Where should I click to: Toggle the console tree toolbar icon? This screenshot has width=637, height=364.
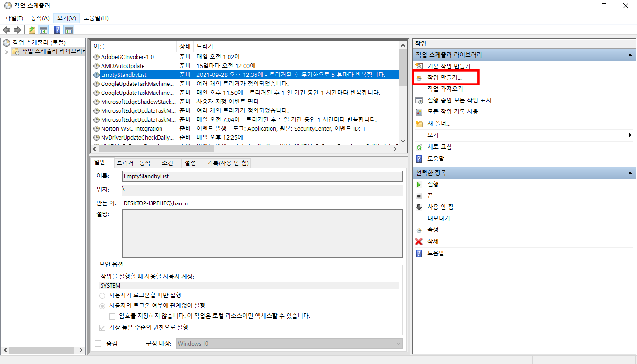tap(43, 30)
